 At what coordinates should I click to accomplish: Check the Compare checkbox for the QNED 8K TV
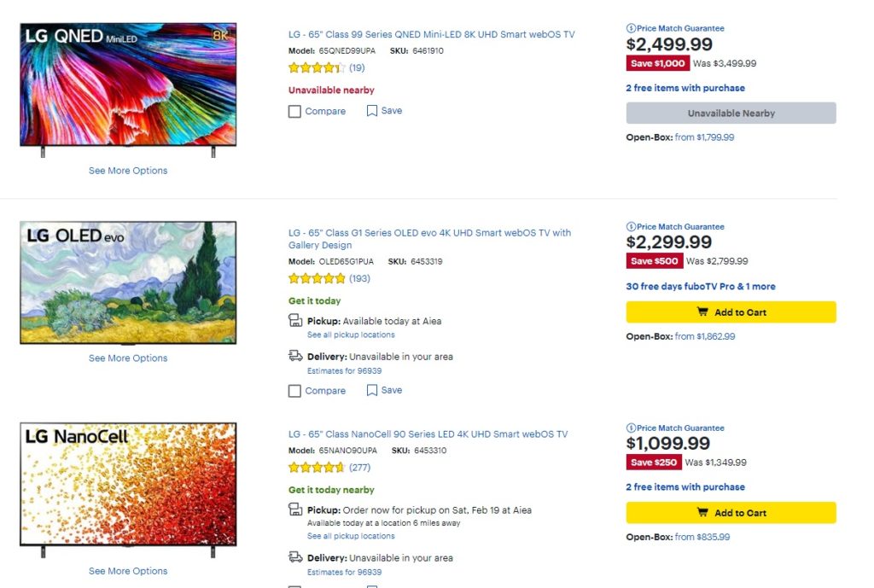point(294,110)
